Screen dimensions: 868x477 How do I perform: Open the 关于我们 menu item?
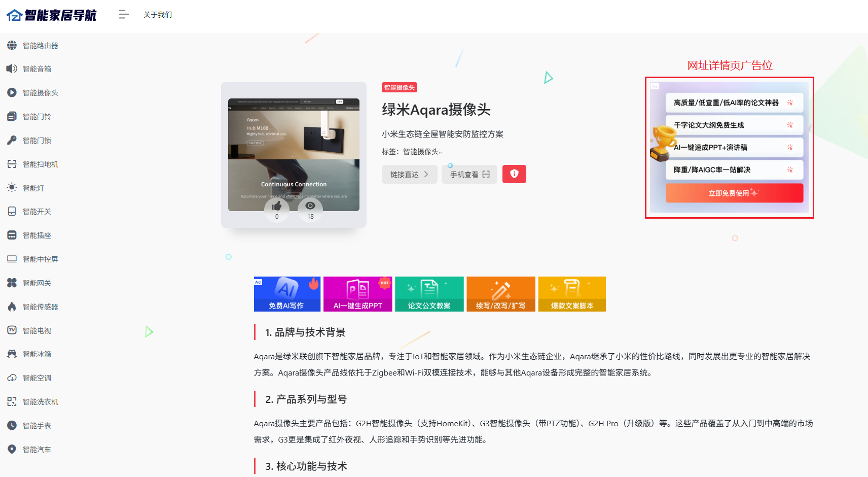[x=158, y=15]
